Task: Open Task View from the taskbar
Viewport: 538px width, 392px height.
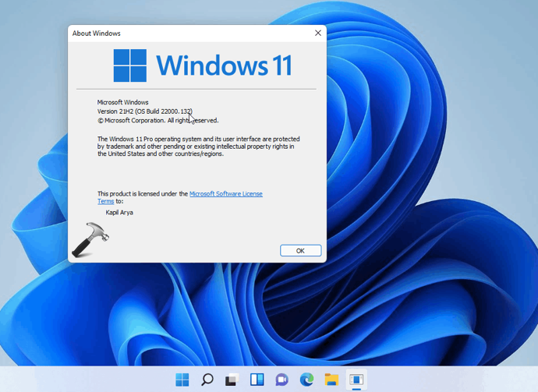Action: pos(232,380)
